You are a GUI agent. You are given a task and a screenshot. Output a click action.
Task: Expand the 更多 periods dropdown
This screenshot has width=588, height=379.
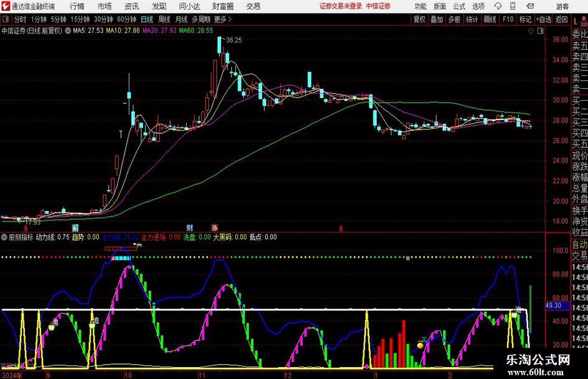223,19
